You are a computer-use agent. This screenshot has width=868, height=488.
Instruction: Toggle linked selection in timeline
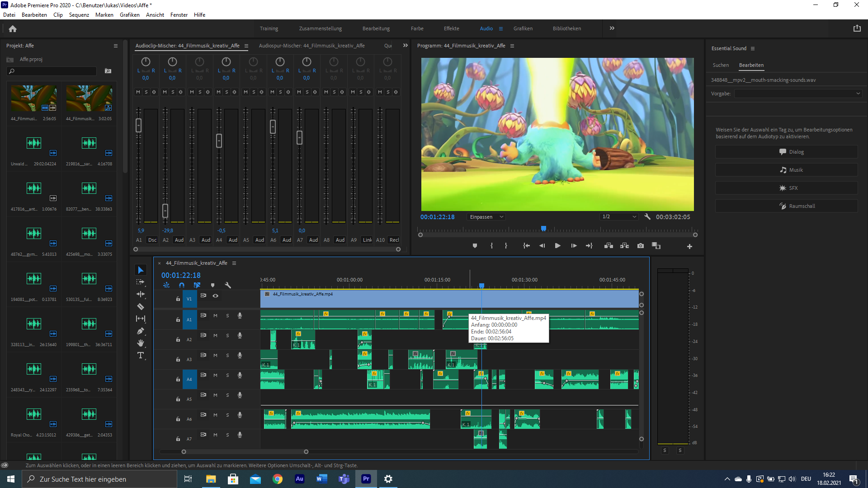click(197, 285)
